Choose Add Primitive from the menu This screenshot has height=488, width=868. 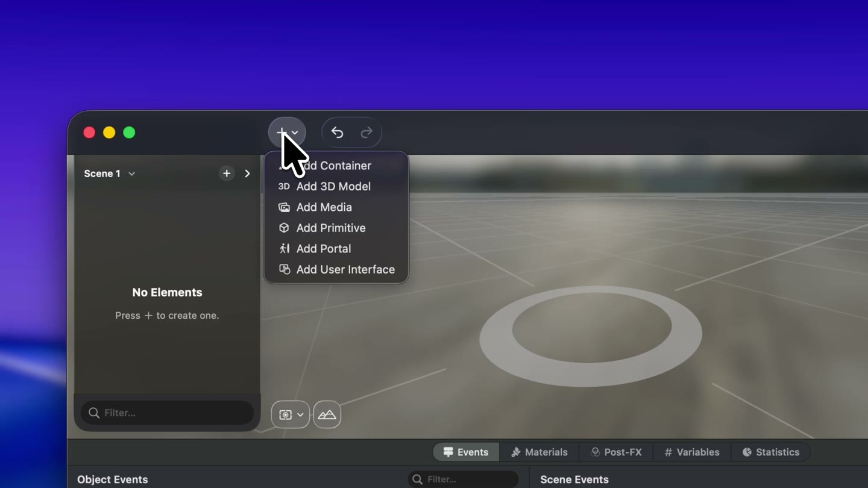tap(336, 228)
